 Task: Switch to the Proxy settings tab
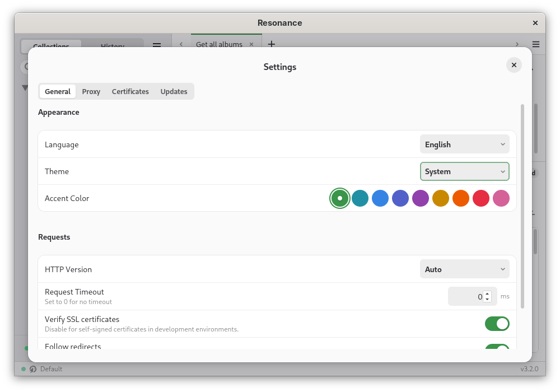tap(91, 91)
